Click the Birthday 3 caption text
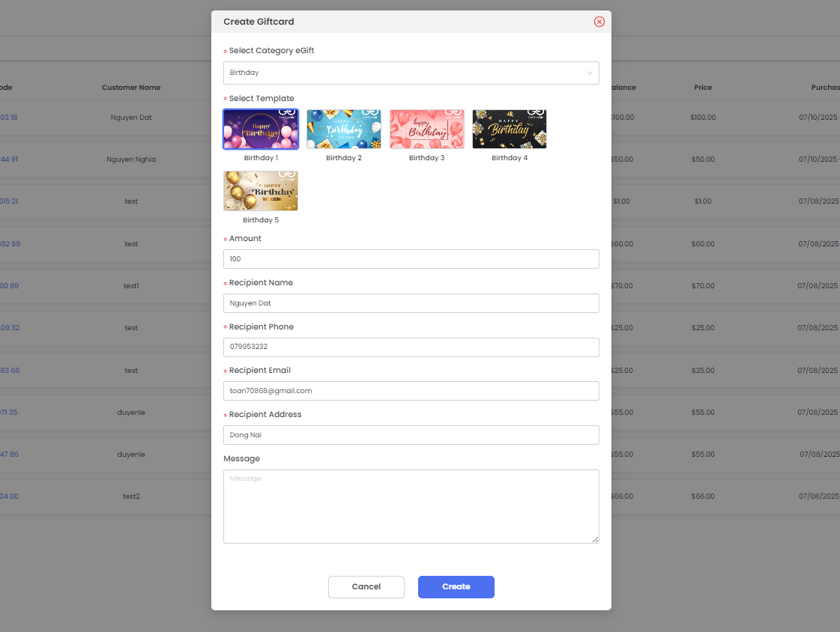 tap(426, 158)
